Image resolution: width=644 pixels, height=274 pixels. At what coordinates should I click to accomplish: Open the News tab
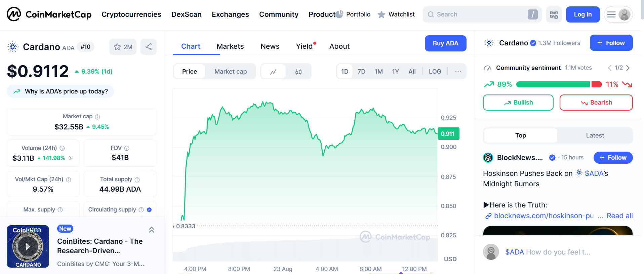point(270,46)
